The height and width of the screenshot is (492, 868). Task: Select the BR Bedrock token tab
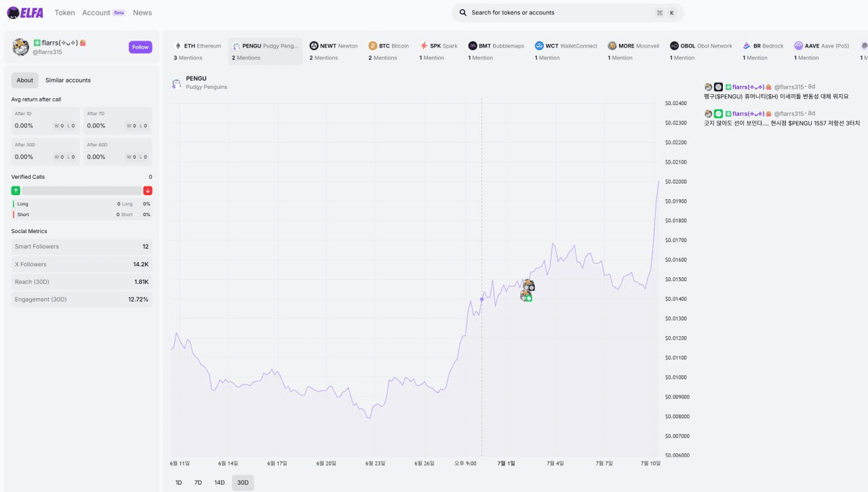click(x=763, y=52)
